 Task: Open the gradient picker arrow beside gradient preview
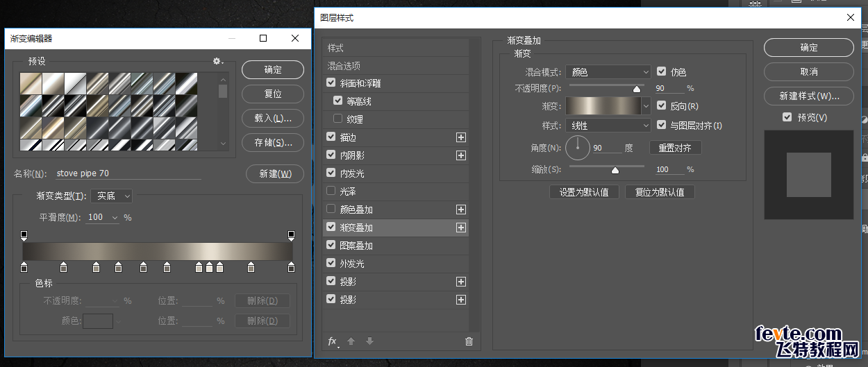point(646,106)
